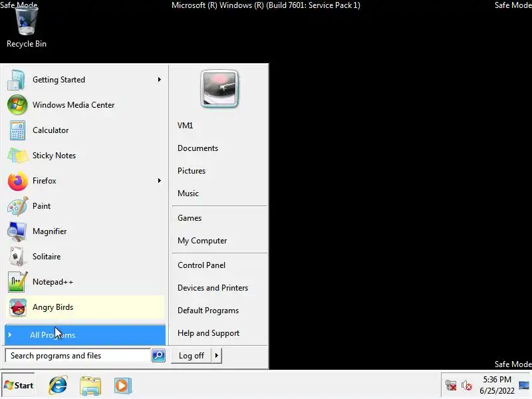Open Help and Support
This screenshot has height=399, width=532.
[x=208, y=333]
